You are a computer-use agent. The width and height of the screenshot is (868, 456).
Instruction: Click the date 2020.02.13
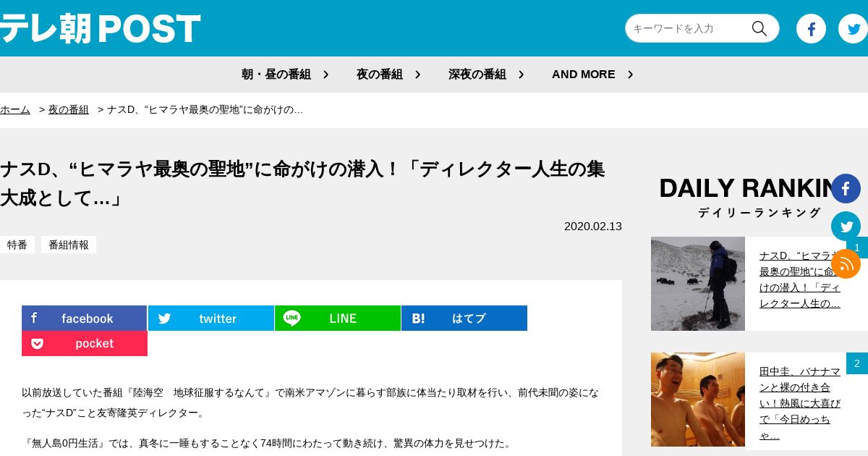[x=593, y=226]
